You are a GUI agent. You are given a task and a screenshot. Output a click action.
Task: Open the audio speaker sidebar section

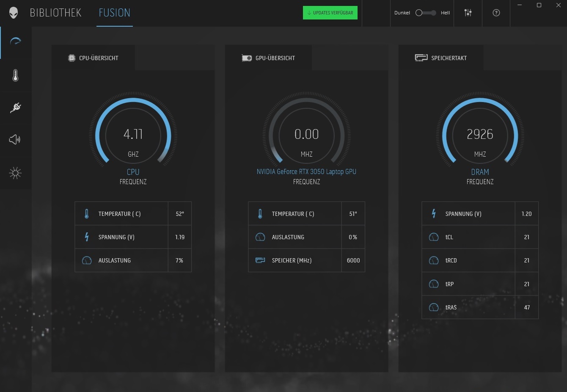coord(15,139)
